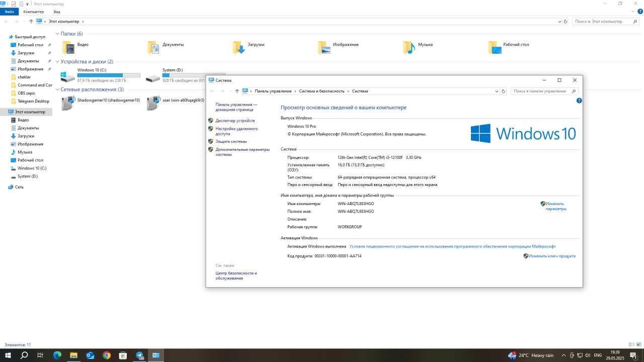Select the user (win-a60hqagk9r3) network location
The height and width of the screenshot is (362, 644).
pos(176,103)
